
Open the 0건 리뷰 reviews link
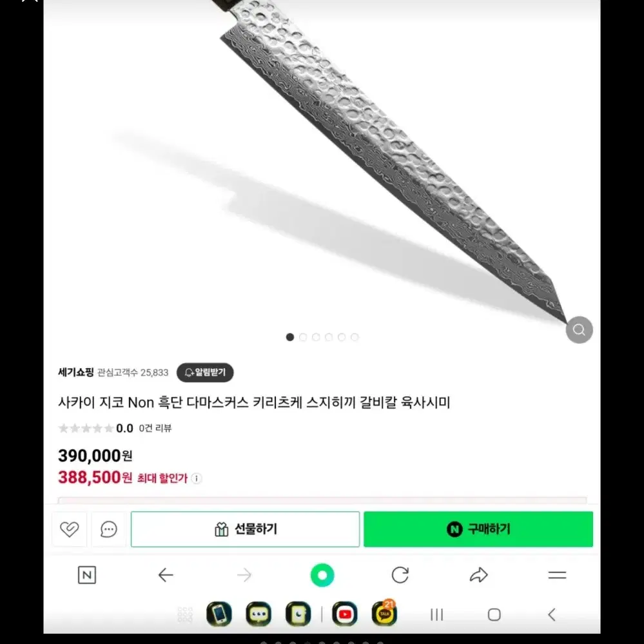coord(155,428)
